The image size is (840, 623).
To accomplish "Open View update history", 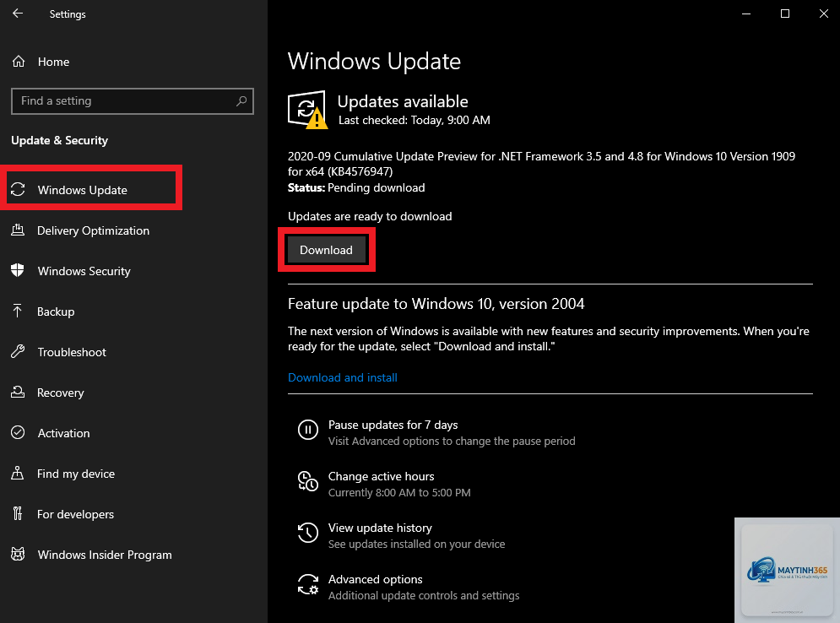I will click(380, 528).
